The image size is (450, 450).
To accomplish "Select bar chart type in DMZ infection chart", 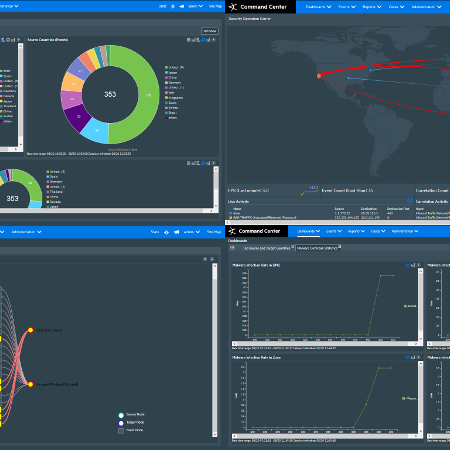I will (413, 265).
